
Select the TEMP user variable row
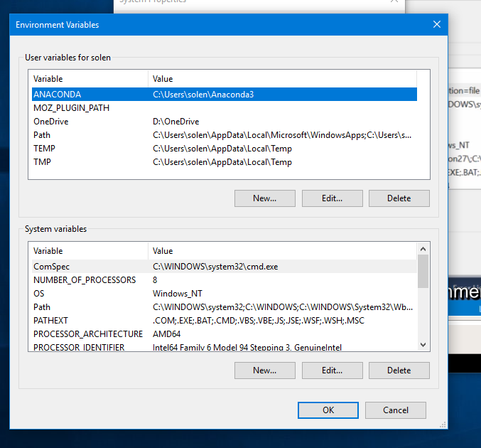225,149
